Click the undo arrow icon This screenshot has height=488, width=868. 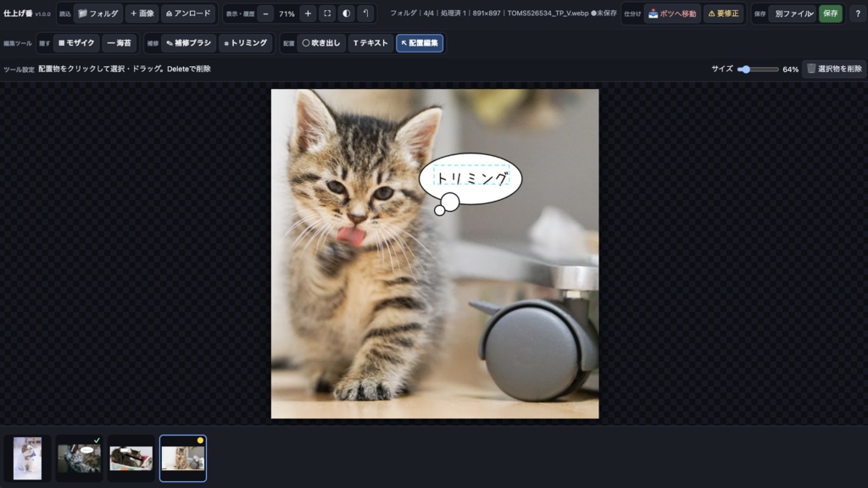[x=366, y=14]
